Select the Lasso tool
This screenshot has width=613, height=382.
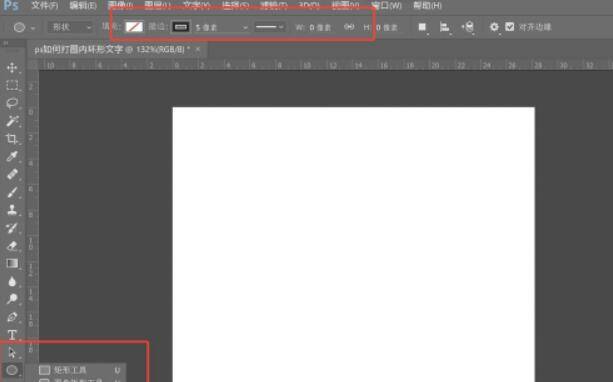pos(12,103)
